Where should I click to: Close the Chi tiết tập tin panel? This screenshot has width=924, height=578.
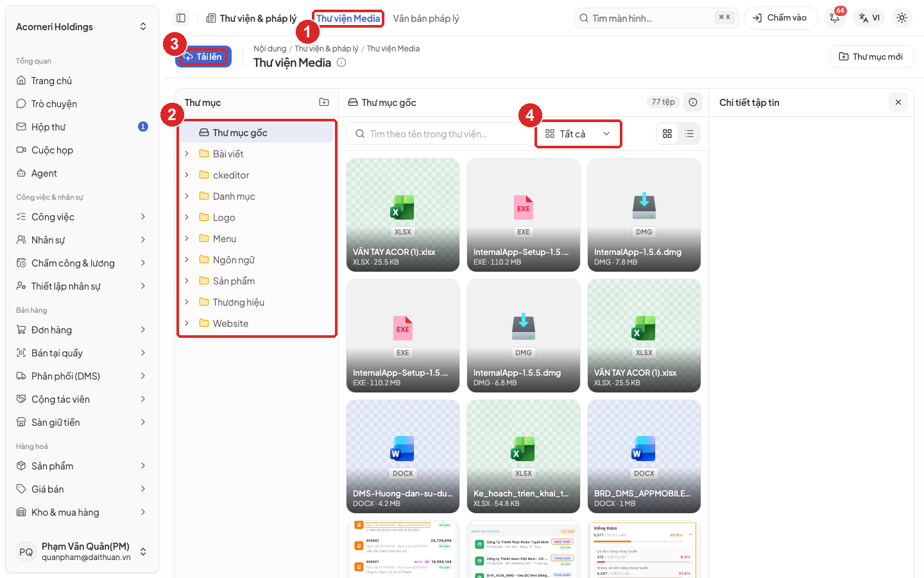coord(898,102)
